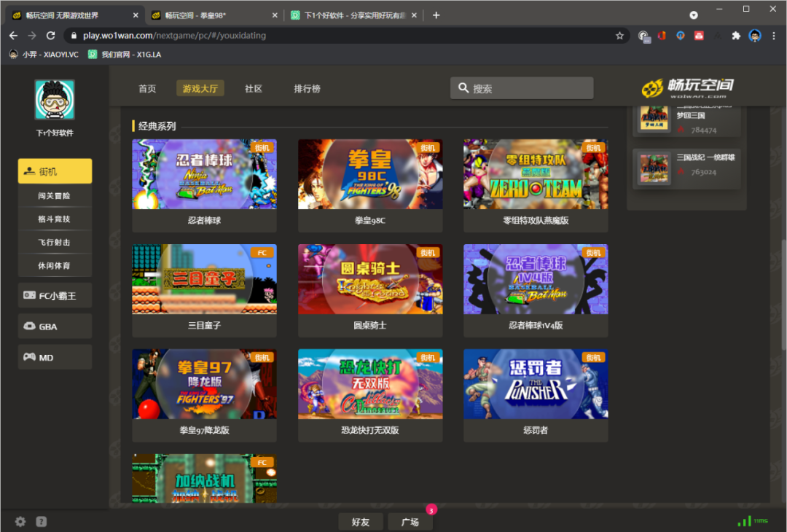The width and height of the screenshot is (787, 532).
Task: Go to 首页 tab
Action: click(147, 88)
